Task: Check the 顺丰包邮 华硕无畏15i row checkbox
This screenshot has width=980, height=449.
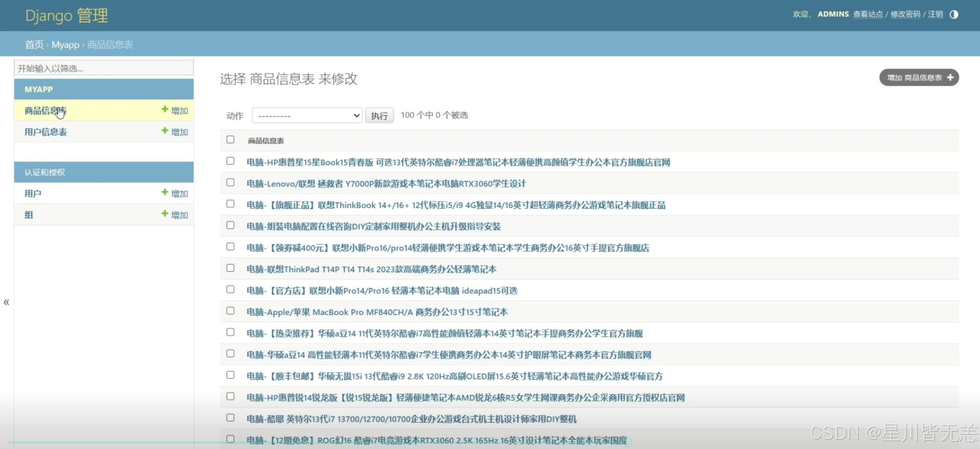Action: point(230,375)
